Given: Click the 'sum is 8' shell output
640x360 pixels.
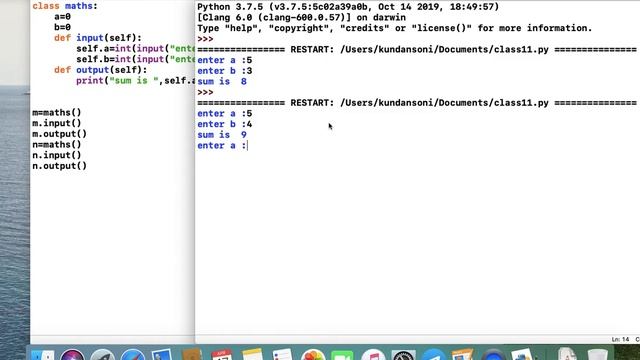Looking at the screenshot, I should 222,81.
